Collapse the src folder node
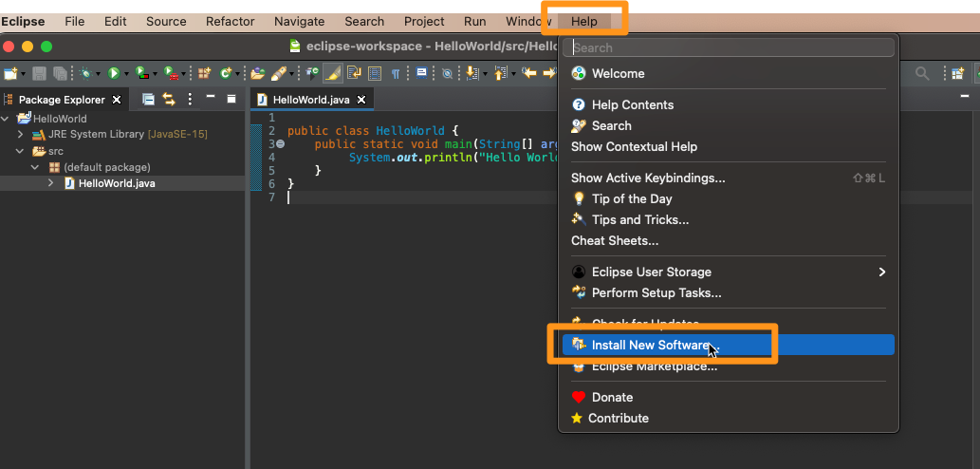 [21, 151]
